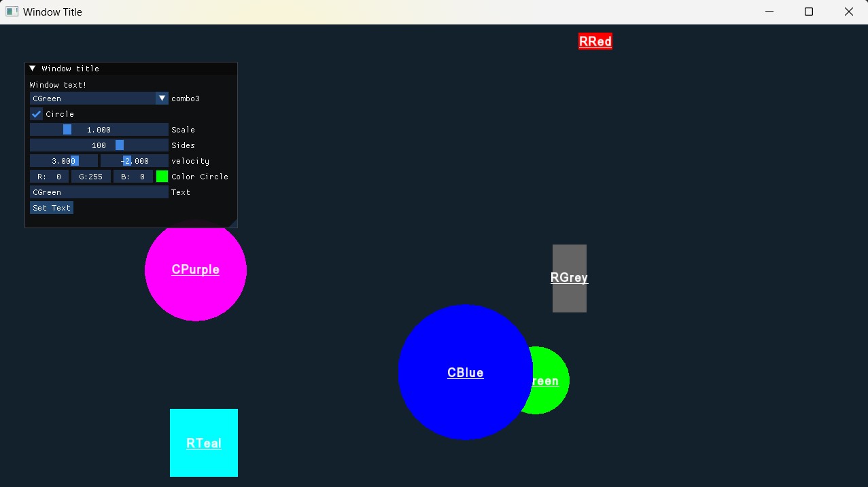Click the "Color Circle" label

200,177
